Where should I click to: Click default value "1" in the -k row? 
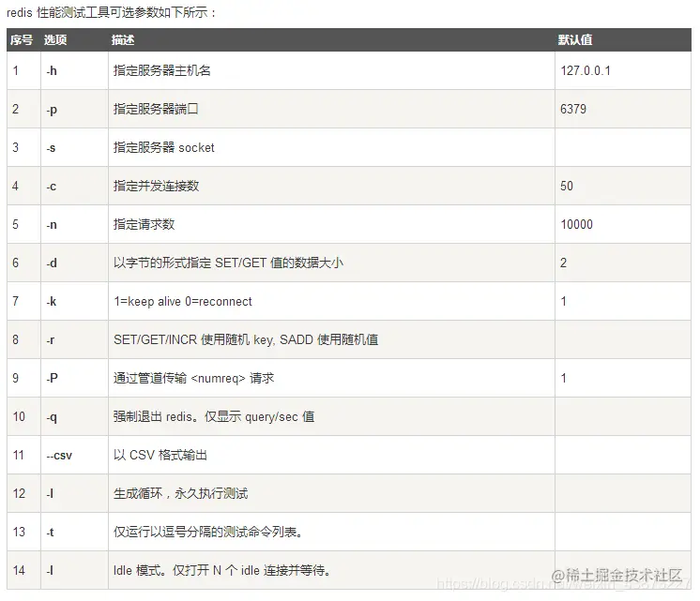tap(563, 301)
